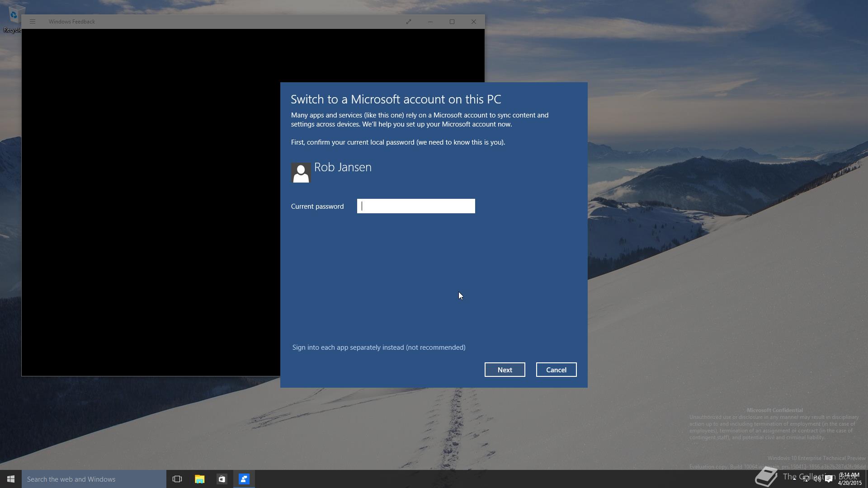Toggle full screen in Windows Feedback title bar
This screenshot has height=488, width=868.
click(409, 22)
